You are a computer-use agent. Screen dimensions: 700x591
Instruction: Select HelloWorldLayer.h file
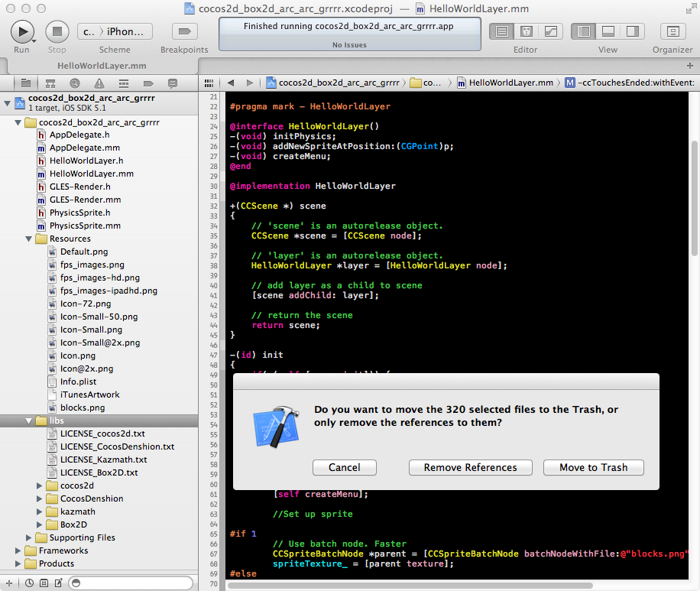pyautogui.click(x=86, y=161)
